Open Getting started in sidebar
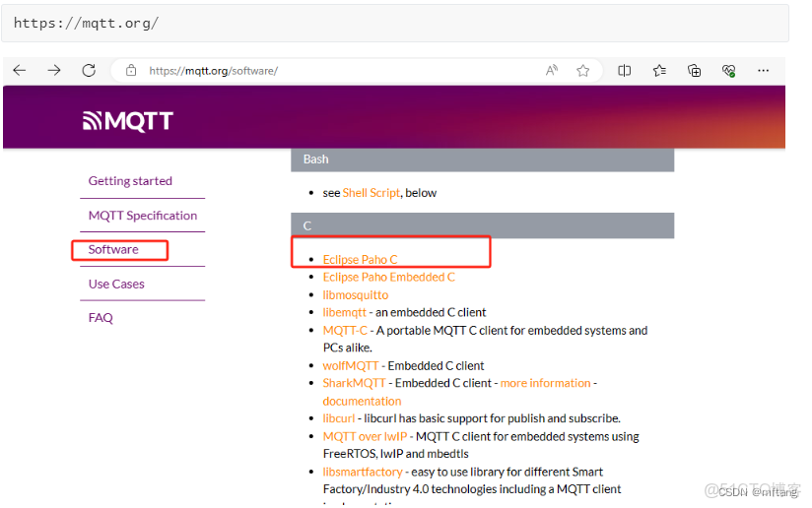This screenshot has width=812, height=508. tap(130, 181)
